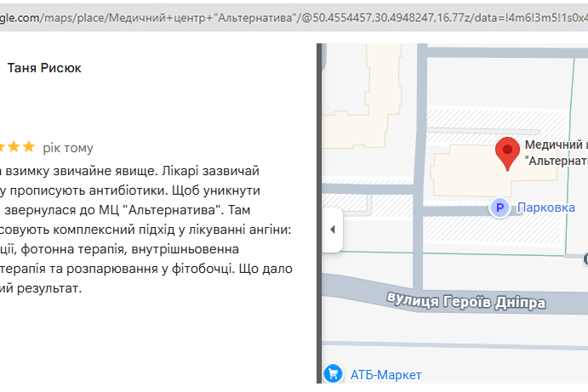This screenshot has width=588, height=392.
Task: Click the hatched area above the medical building
Action: [494, 118]
